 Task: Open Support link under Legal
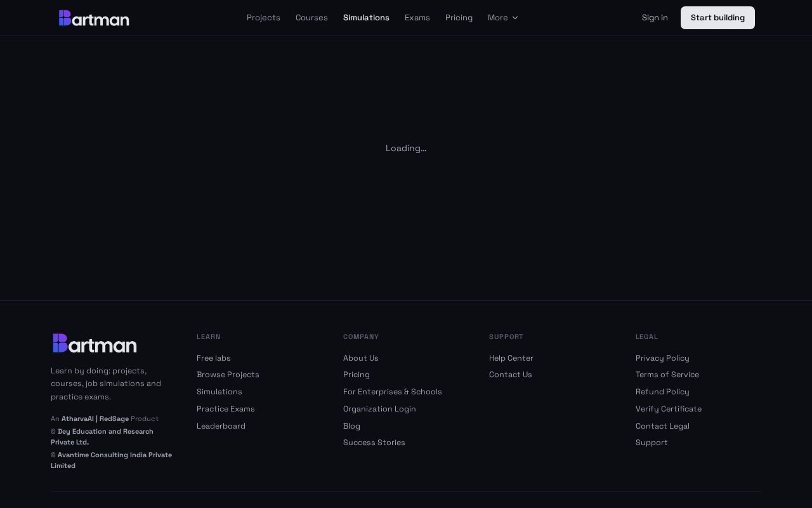652,443
